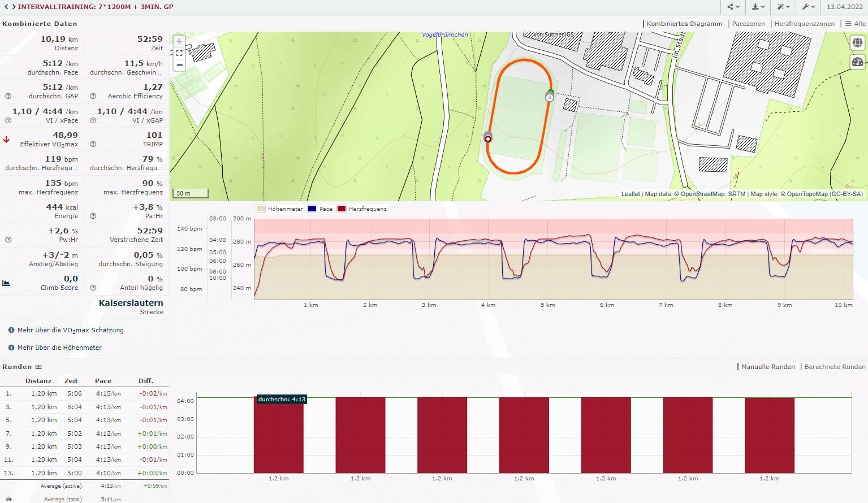The height and width of the screenshot is (503, 868).
Task: Click the Climb Score mountain icon
Action: (x=6, y=283)
